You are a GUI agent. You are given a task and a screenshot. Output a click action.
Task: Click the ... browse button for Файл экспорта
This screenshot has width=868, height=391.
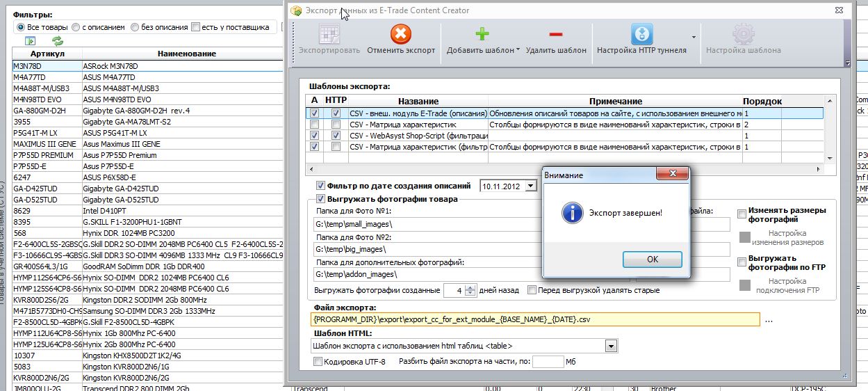768,321
